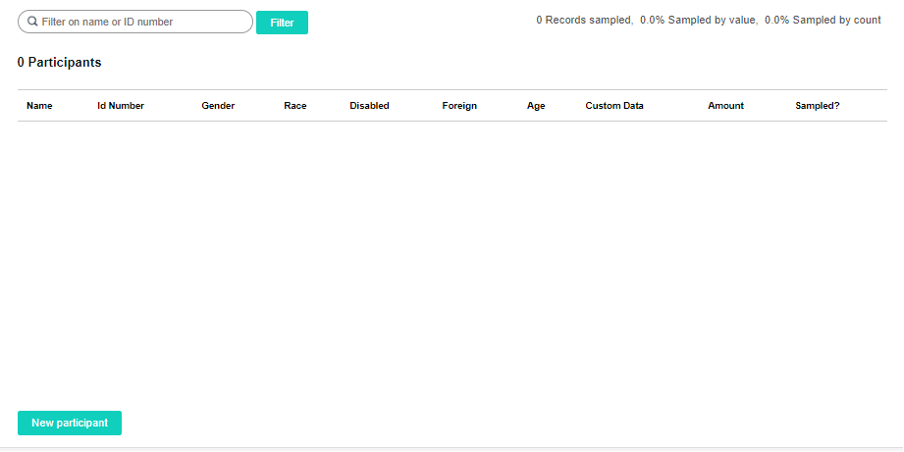The image size is (904, 452).
Task: Click the Disabled column header
Action: [x=370, y=106]
